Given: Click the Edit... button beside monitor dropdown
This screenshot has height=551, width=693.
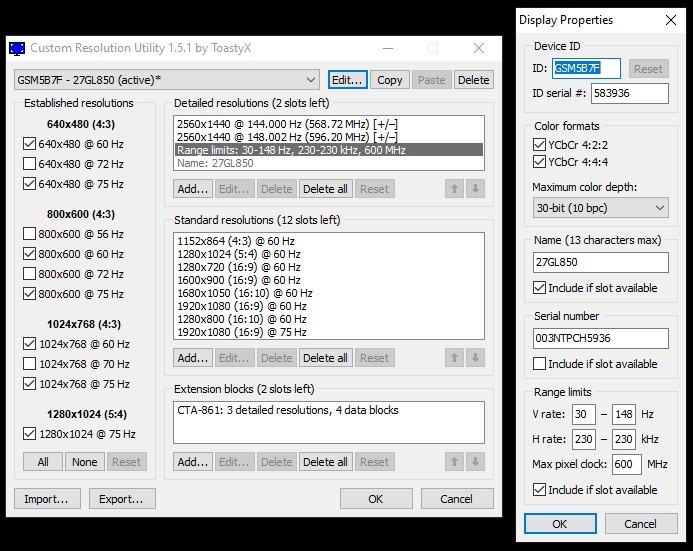Looking at the screenshot, I should tap(347, 80).
